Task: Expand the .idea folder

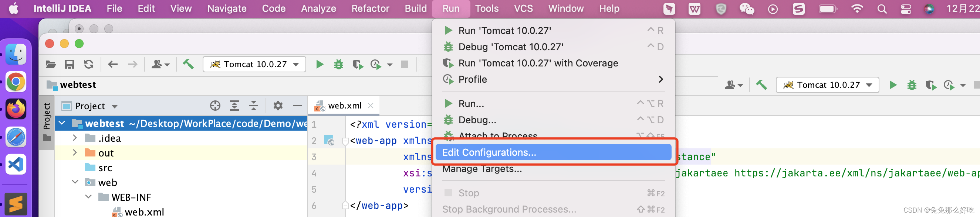Action: click(75, 138)
